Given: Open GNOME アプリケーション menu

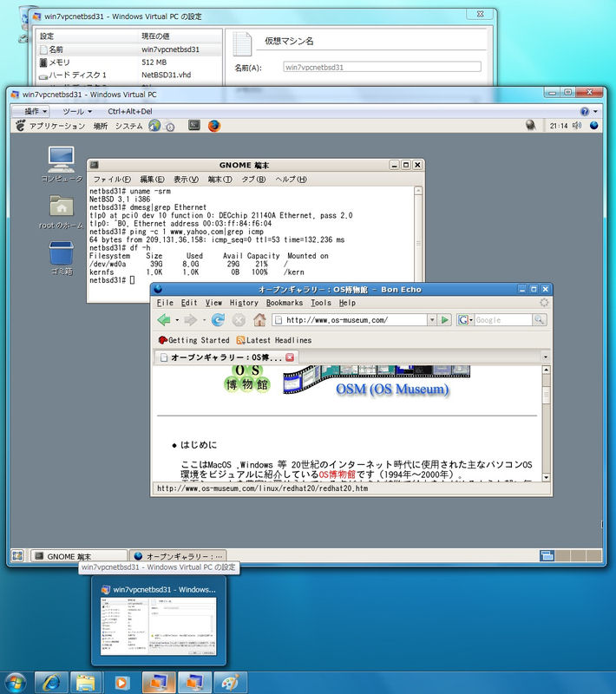Looking at the screenshot, I should (x=57, y=126).
